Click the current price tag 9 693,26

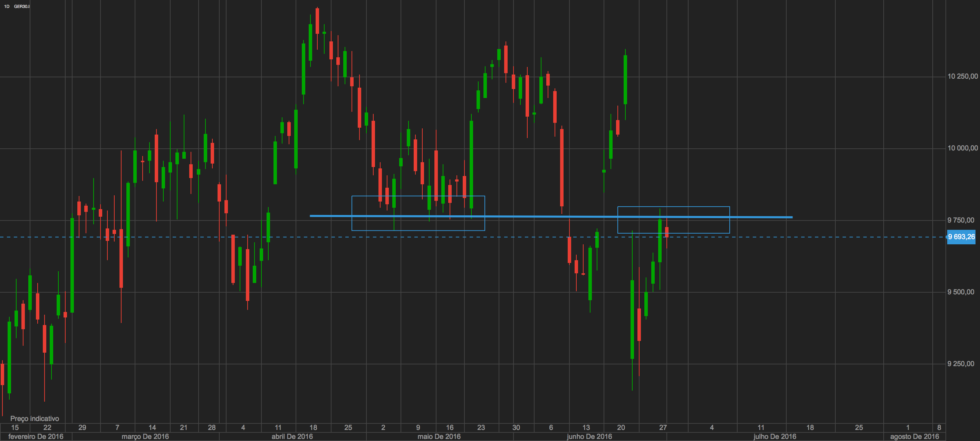click(x=961, y=237)
